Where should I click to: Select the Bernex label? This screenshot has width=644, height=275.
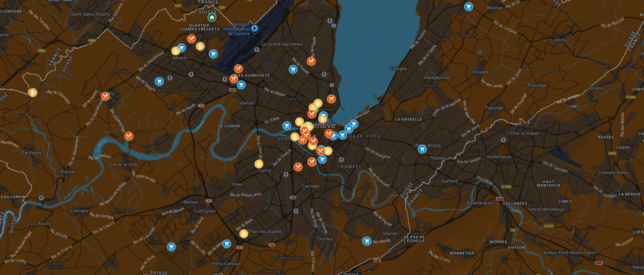pos(191,201)
